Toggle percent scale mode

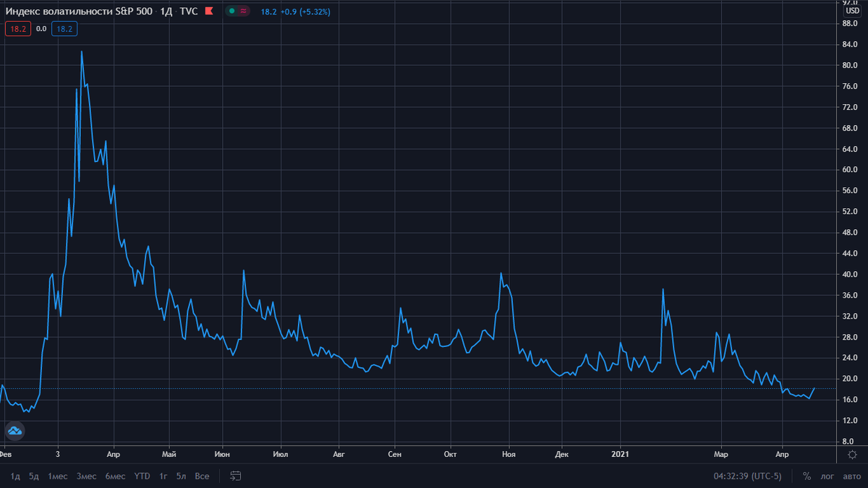pyautogui.click(x=806, y=476)
